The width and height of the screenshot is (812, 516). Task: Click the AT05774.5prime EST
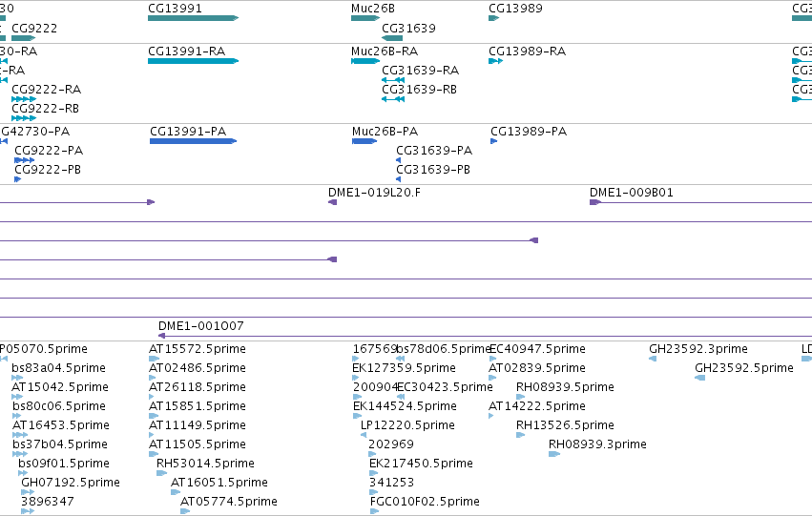pyautogui.click(x=185, y=511)
